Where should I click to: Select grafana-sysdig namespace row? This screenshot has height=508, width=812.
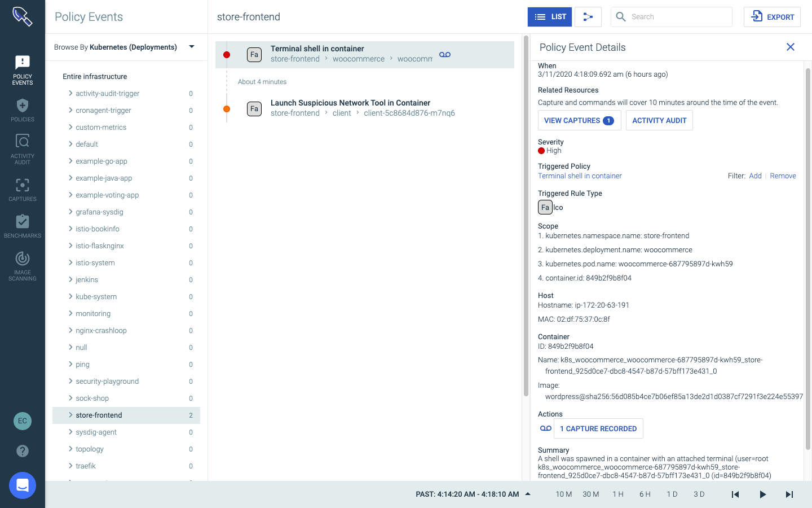(x=126, y=212)
